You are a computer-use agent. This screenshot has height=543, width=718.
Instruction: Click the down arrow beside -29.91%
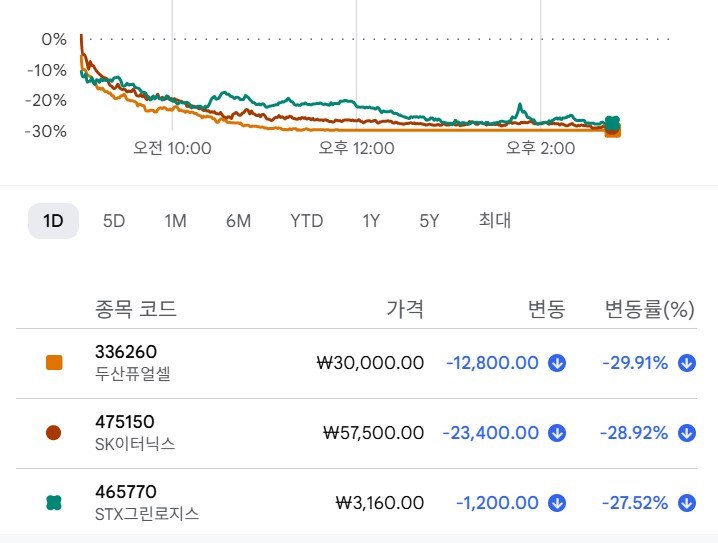(687, 363)
